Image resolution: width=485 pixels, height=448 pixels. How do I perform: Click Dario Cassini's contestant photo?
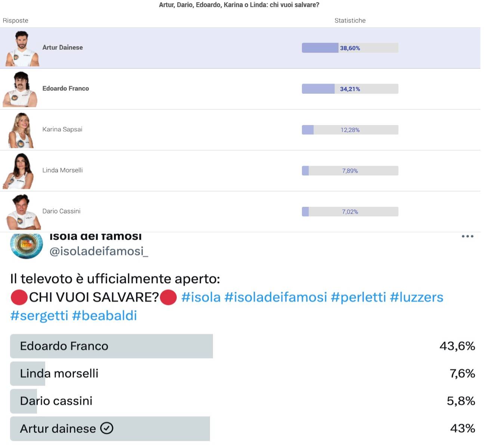click(x=22, y=212)
